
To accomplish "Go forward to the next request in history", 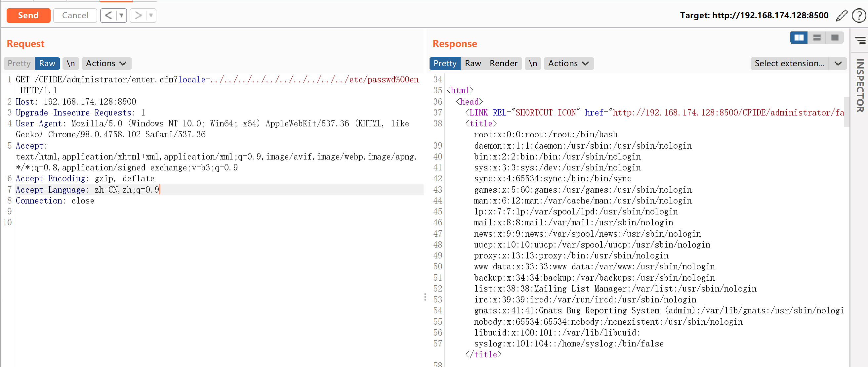I will click(x=138, y=16).
